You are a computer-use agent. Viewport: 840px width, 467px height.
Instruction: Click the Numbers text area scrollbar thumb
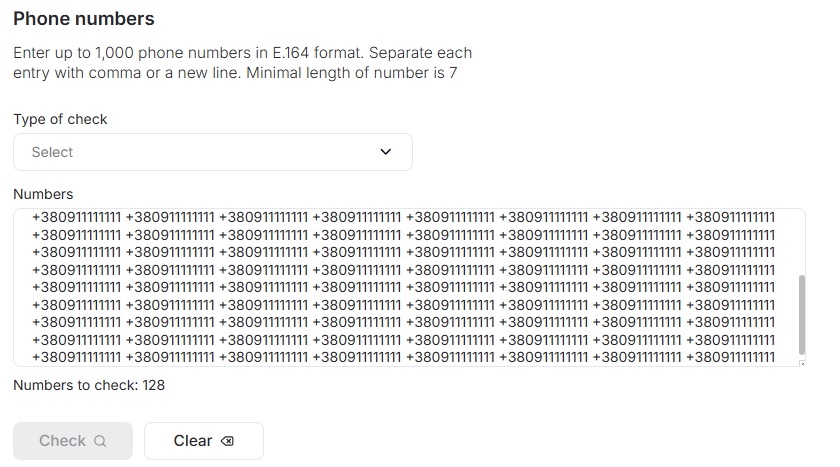(x=801, y=314)
